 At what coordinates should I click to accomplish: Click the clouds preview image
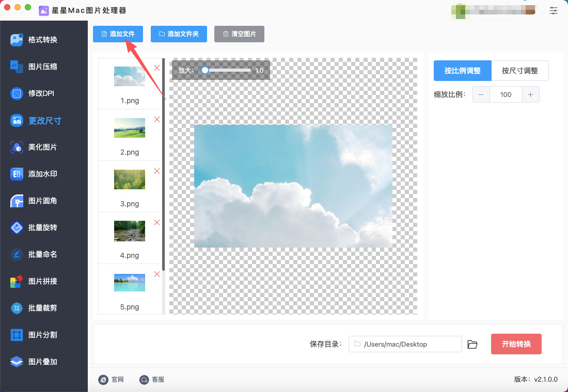point(293,186)
